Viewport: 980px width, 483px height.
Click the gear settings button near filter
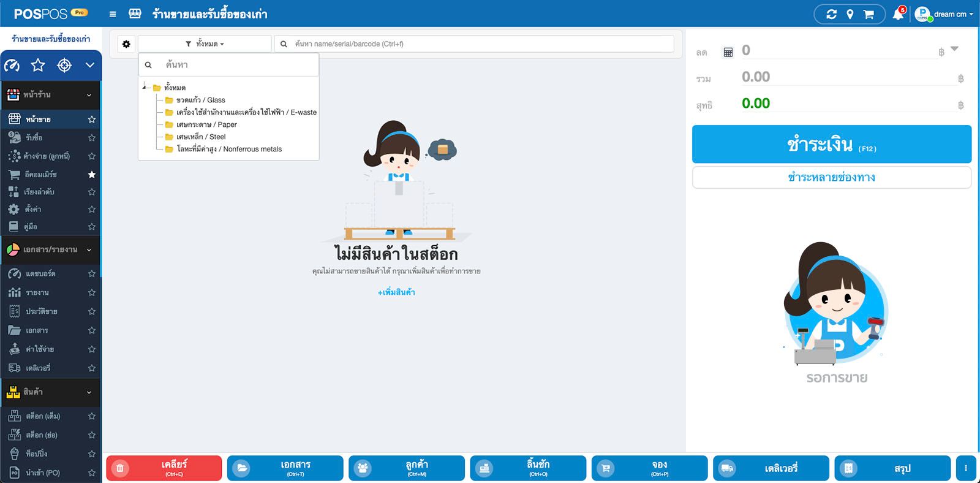pyautogui.click(x=126, y=44)
